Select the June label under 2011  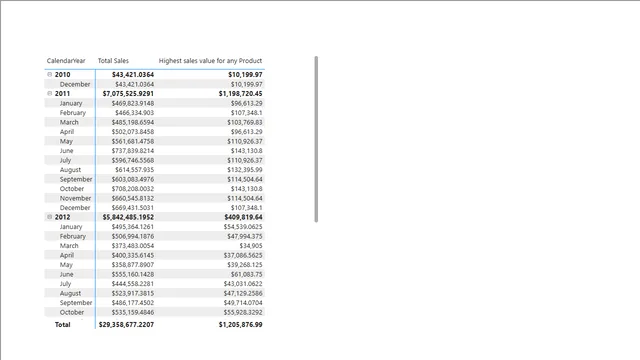point(67,151)
